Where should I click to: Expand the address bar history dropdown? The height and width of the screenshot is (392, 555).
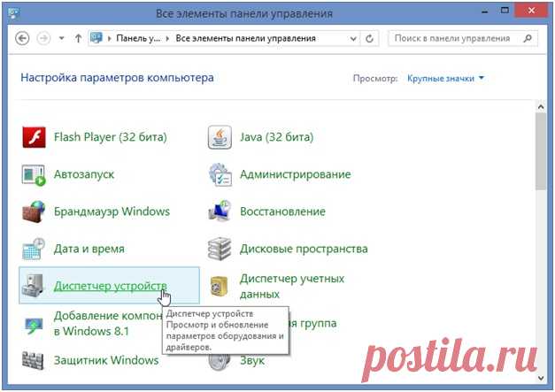(353, 39)
